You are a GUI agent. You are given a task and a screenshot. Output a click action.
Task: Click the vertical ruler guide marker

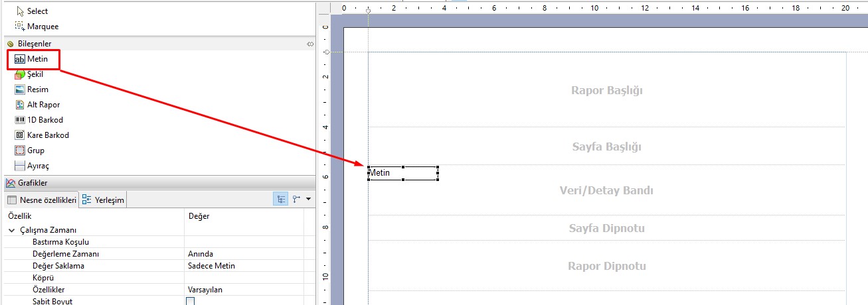327,51
